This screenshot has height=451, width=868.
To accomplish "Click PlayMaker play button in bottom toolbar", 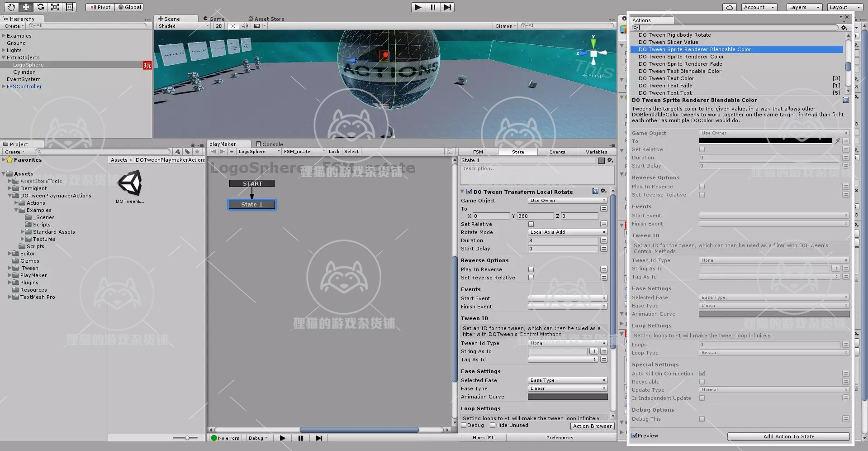I will pyautogui.click(x=283, y=438).
